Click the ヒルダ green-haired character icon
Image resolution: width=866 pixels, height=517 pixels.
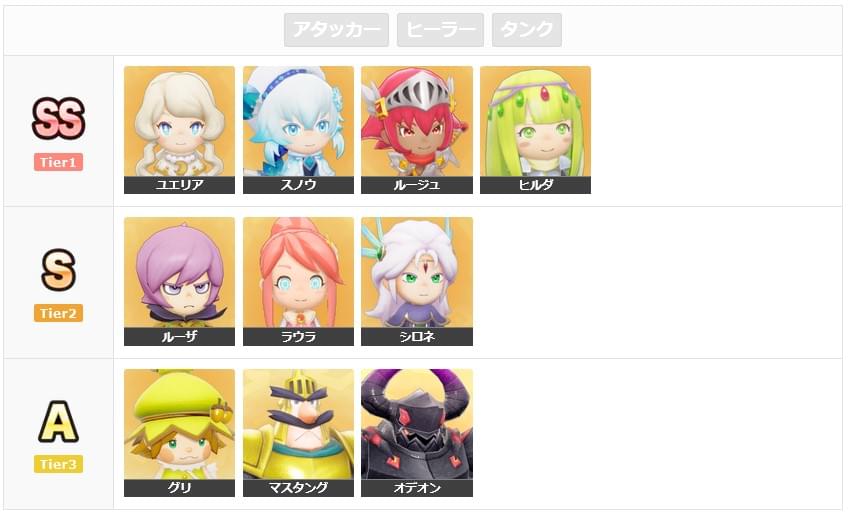pyautogui.click(x=535, y=130)
